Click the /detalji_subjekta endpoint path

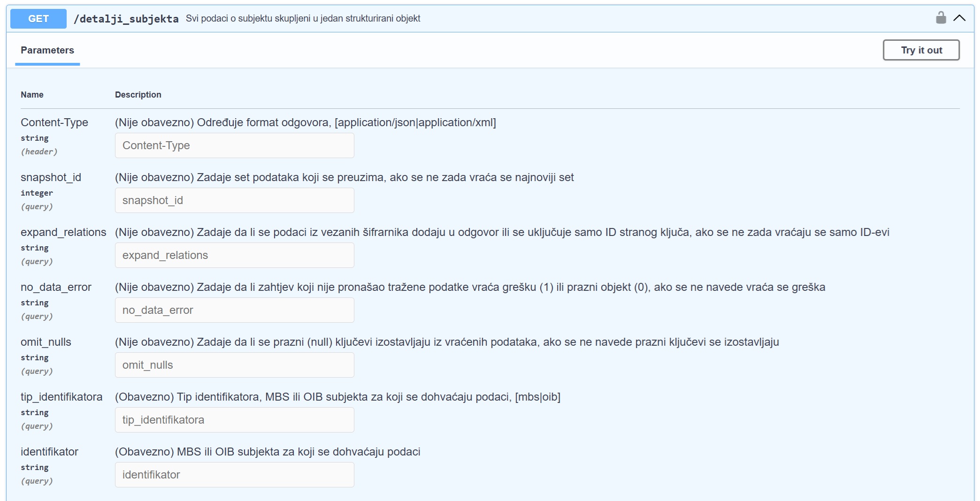click(x=126, y=19)
